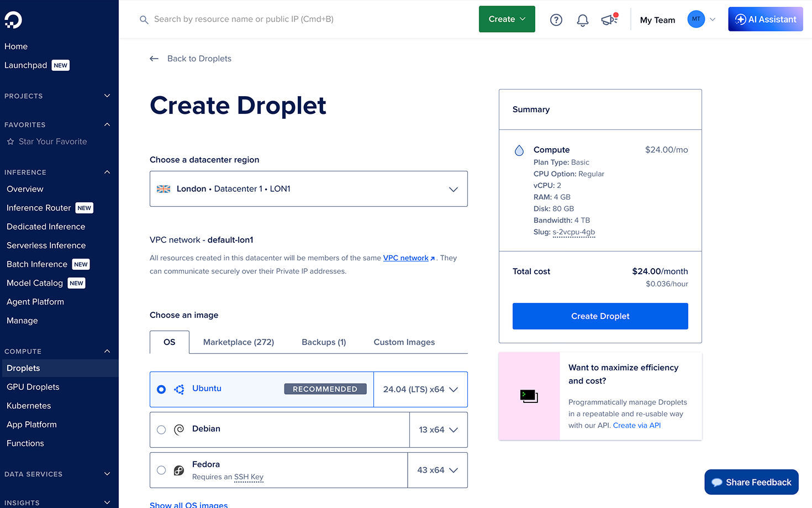Click the Ubuntu logo icon
Viewport: 812px width, 508px height.
pyautogui.click(x=179, y=389)
